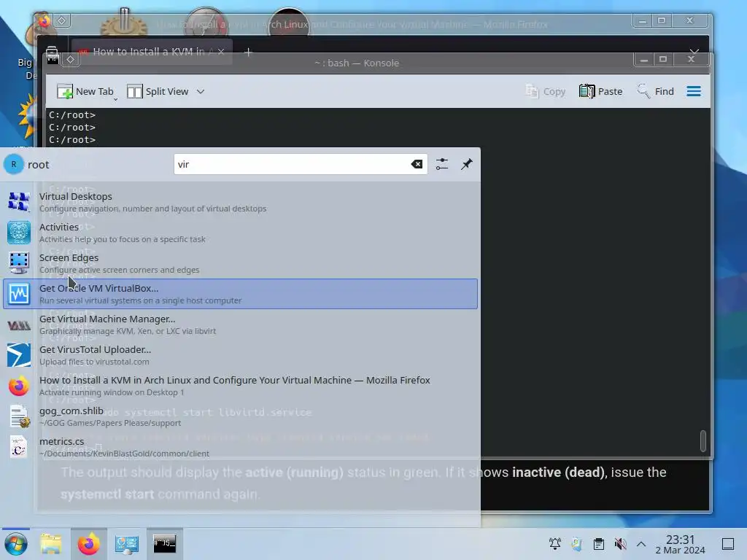The height and width of the screenshot is (560, 747).
Task: Open a New Tab in Konsole
Action: [85, 91]
